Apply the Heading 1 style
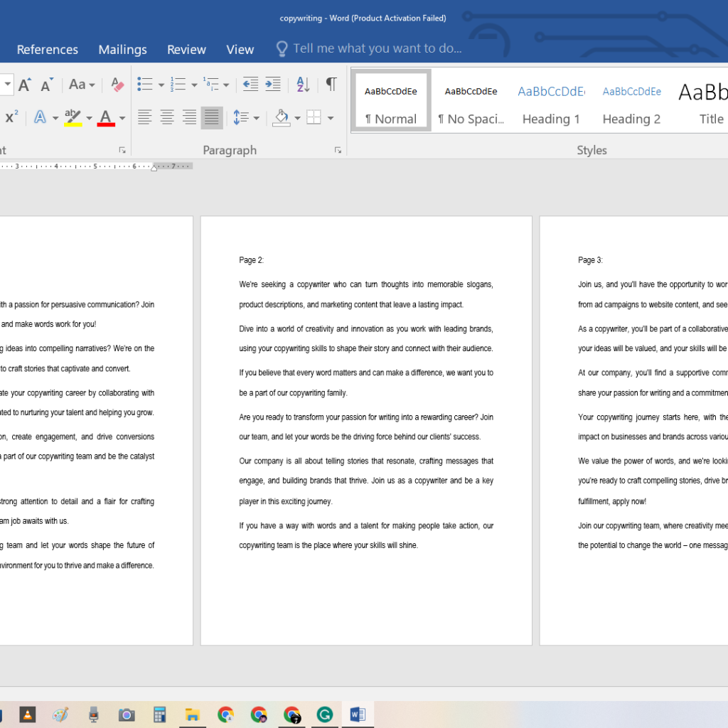 pyautogui.click(x=551, y=100)
